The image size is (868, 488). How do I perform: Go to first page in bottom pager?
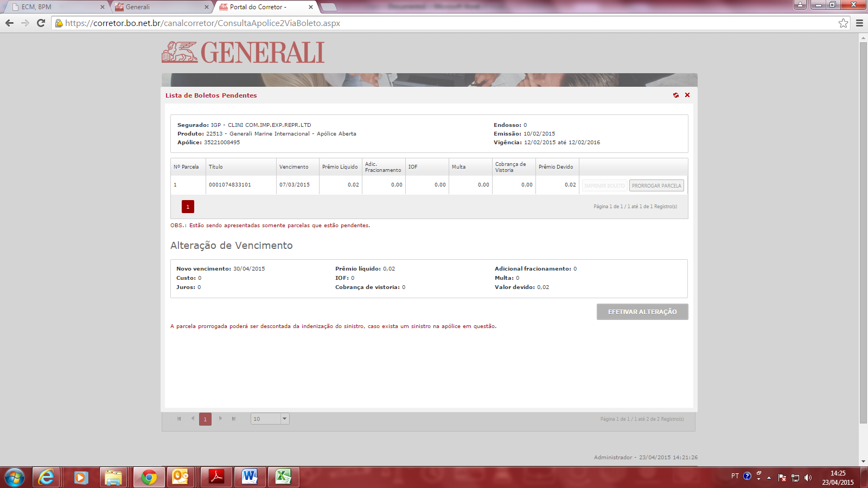click(179, 419)
